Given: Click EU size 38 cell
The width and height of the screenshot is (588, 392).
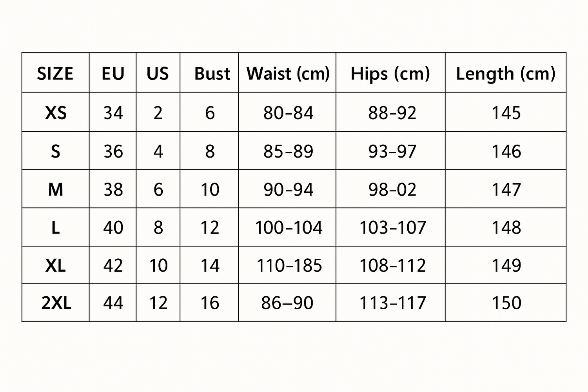Looking at the screenshot, I should [x=113, y=190].
